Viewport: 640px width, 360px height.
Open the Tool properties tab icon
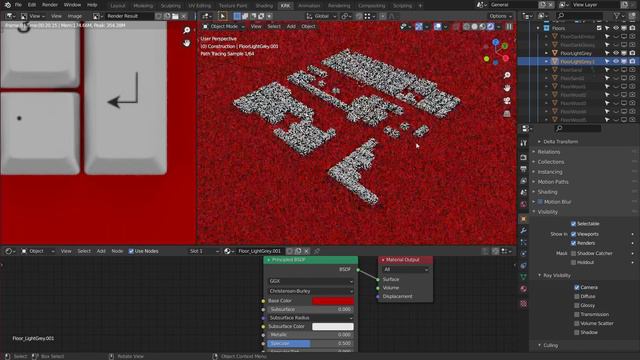coord(524,143)
